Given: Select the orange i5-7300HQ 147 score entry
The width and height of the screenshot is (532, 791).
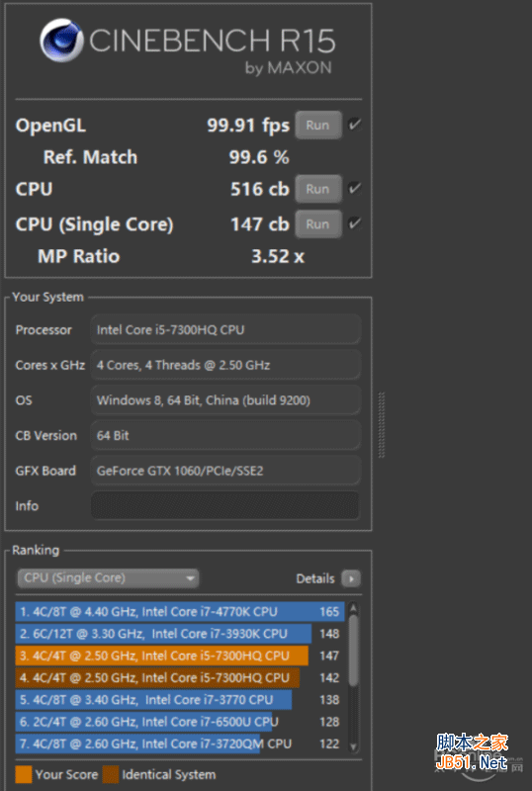Looking at the screenshot, I should click(180, 656).
